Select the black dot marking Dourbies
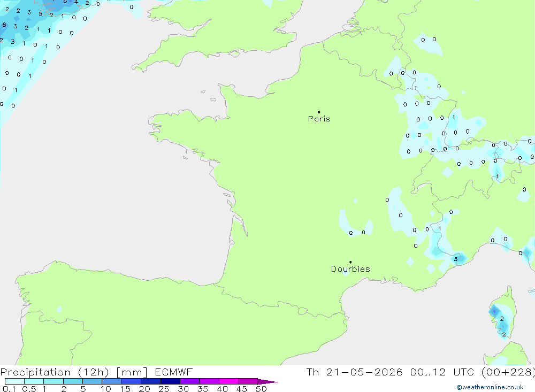The width and height of the screenshot is (535, 392). tap(350, 262)
